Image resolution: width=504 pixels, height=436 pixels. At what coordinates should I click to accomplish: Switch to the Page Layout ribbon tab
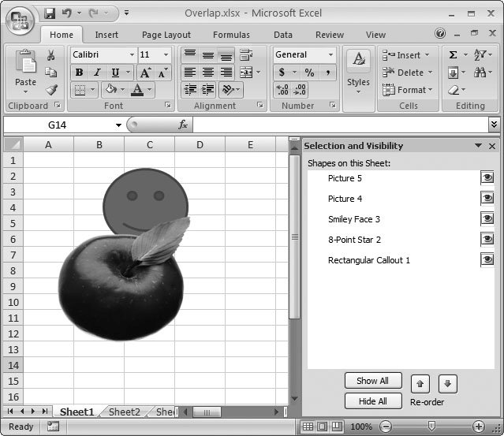166,35
